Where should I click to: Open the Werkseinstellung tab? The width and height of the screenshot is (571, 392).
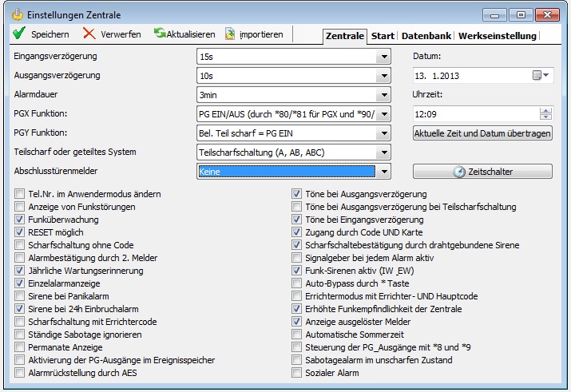click(497, 36)
